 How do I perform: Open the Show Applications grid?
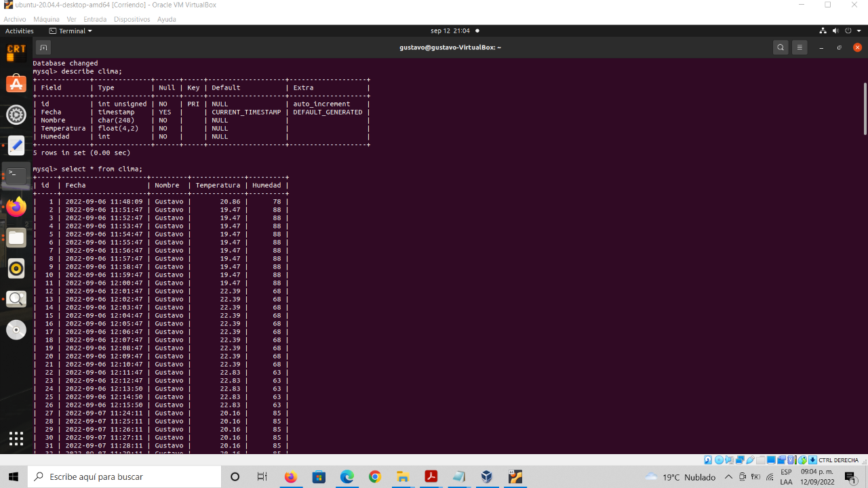tap(16, 439)
